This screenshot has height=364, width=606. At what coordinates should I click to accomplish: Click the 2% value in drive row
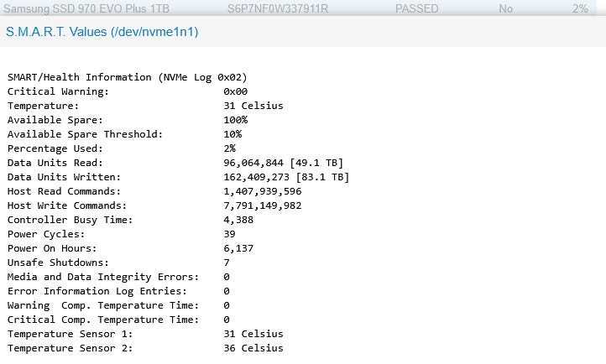[x=580, y=8]
